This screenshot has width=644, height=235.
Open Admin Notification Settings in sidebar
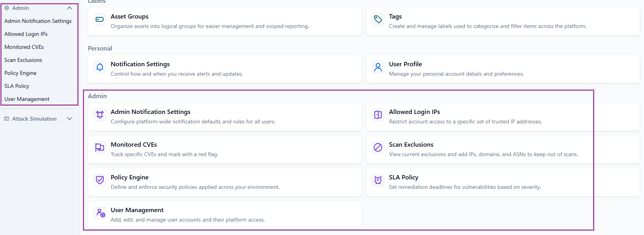click(38, 21)
